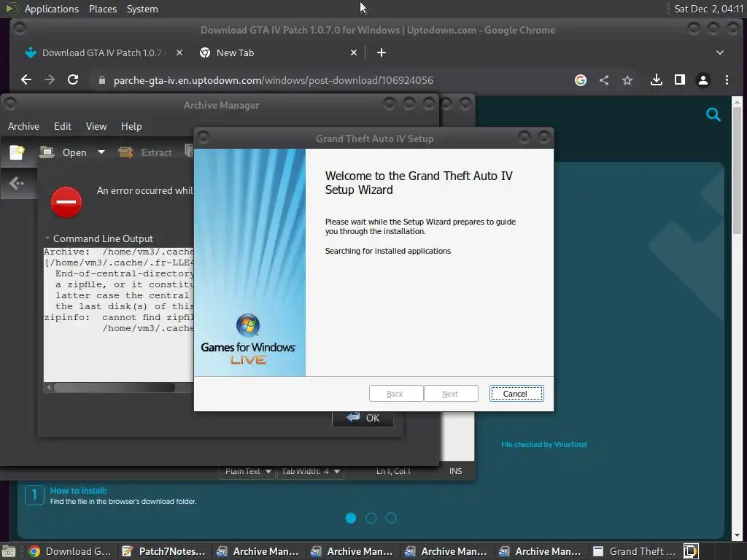Click show desktop icon in bottom panel
This screenshot has height=560, width=747.
pyautogui.click(x=9, y=551)
